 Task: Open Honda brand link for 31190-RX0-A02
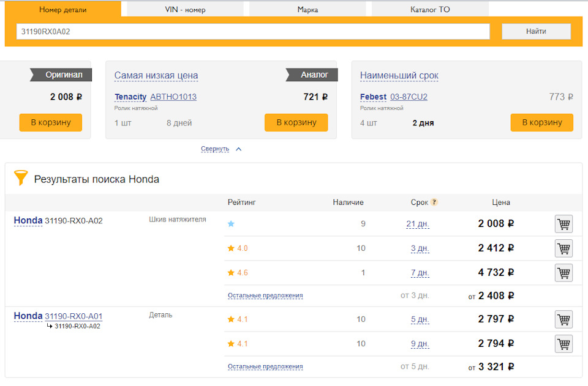28,220
